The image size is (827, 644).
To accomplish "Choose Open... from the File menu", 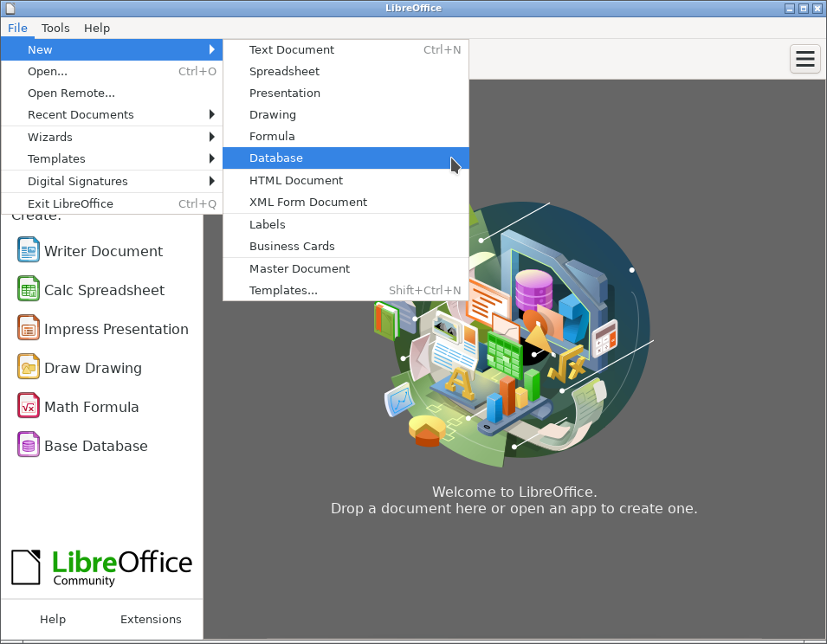I will [112, 71].
